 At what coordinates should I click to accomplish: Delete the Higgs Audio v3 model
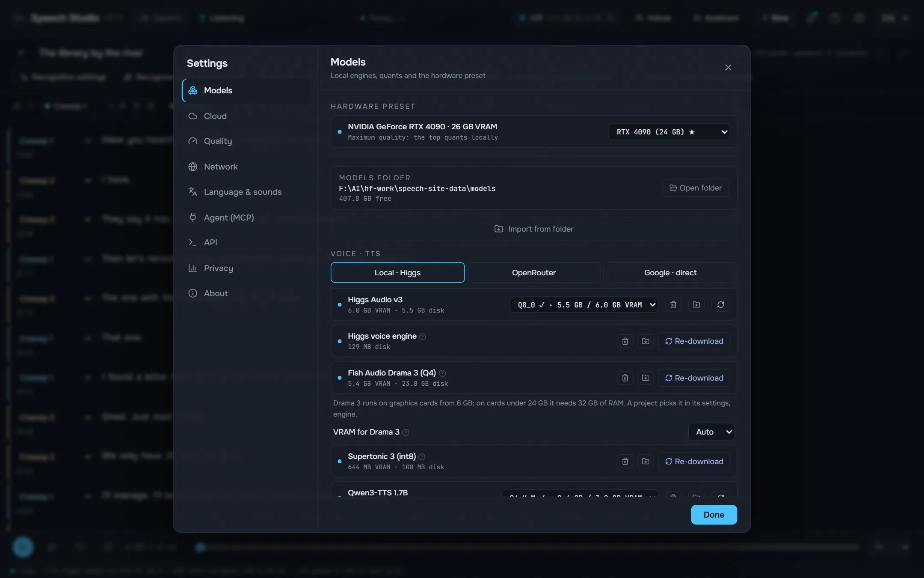(673, 304)
